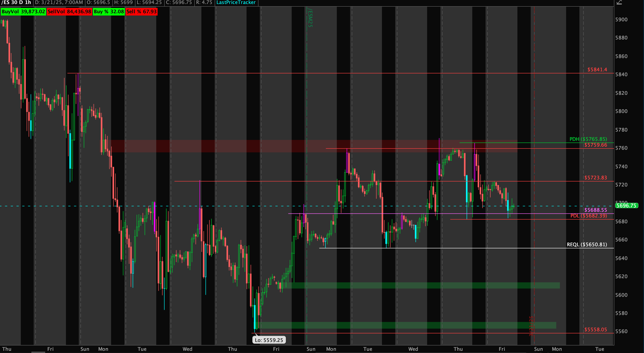This screenshot has width=644, height=353.
Task: Click the $5841.4 red price level label
Action: pyautogui.click(x=597, y=70)
